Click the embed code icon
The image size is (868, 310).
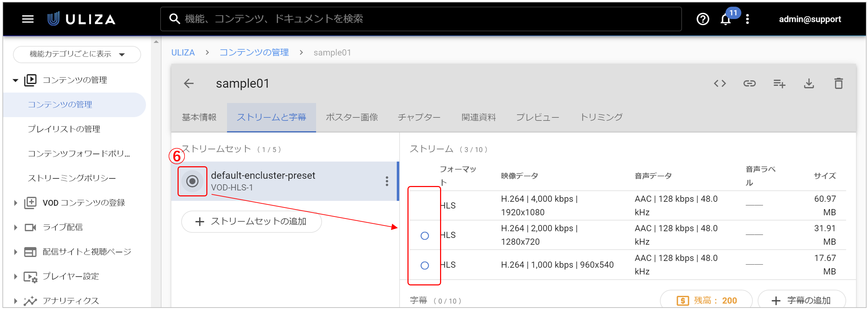click(x=720, y=83)
